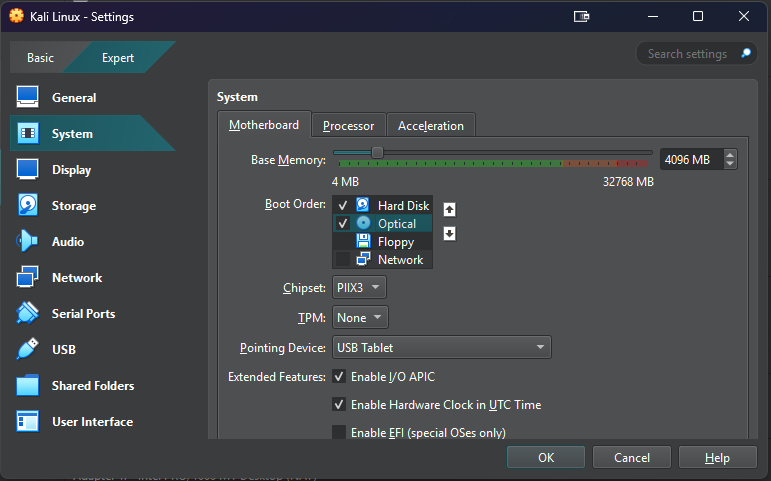Click the User Interface label
The width and height of the screenshot is (771, 481).
click(x=92, y=421)
